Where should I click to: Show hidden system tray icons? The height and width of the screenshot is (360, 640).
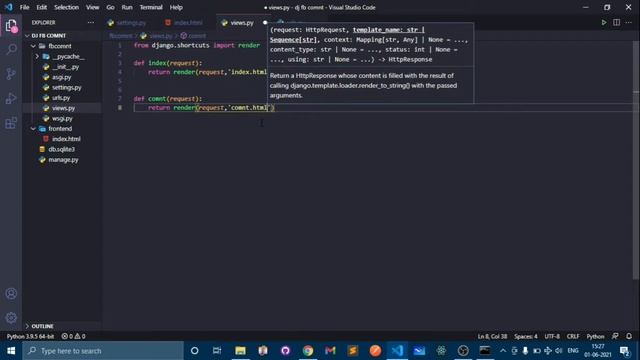pos(503,351)
